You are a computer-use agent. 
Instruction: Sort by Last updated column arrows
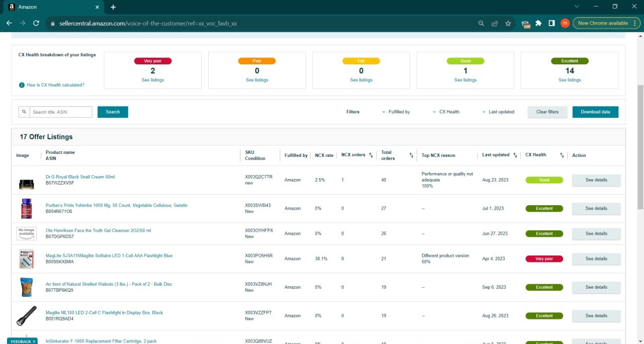pos(515,155)
